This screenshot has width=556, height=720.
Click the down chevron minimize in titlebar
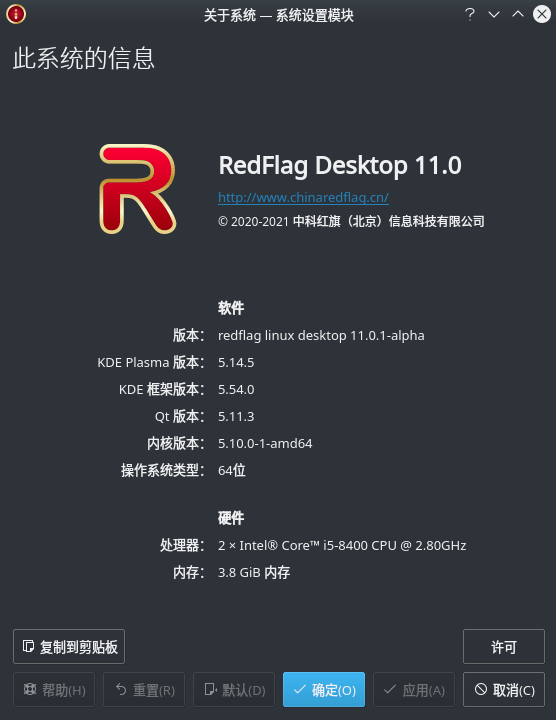click(x=494, y=15)
